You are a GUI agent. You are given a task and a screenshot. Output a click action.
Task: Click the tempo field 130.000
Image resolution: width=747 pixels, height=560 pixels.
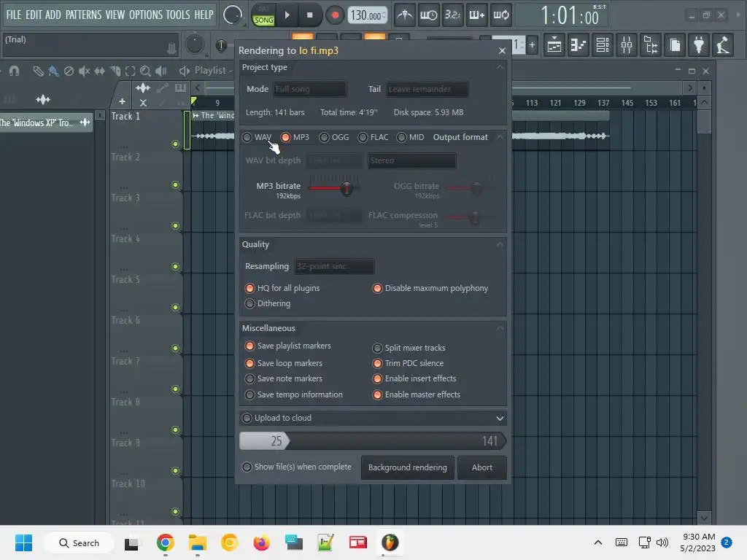[x=366, y=15]
